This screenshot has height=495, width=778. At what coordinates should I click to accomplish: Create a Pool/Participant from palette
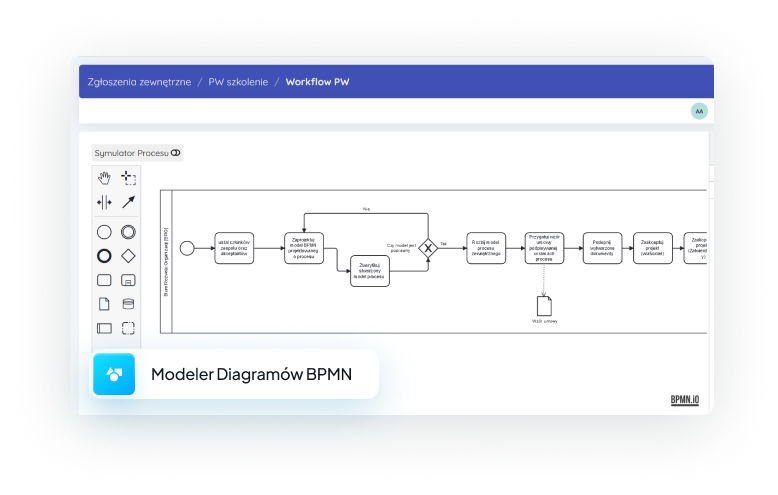pos(104,328)
